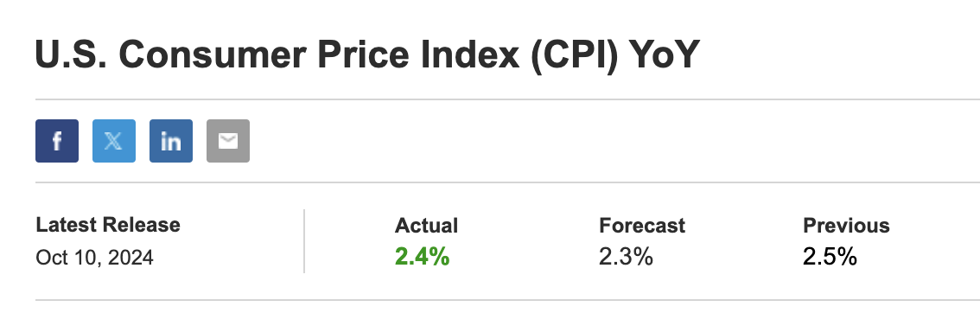Click the horizontal line under the title
The height and width of the screenshot is (313, 980).
pyautogui.click(x=507, y=99)
